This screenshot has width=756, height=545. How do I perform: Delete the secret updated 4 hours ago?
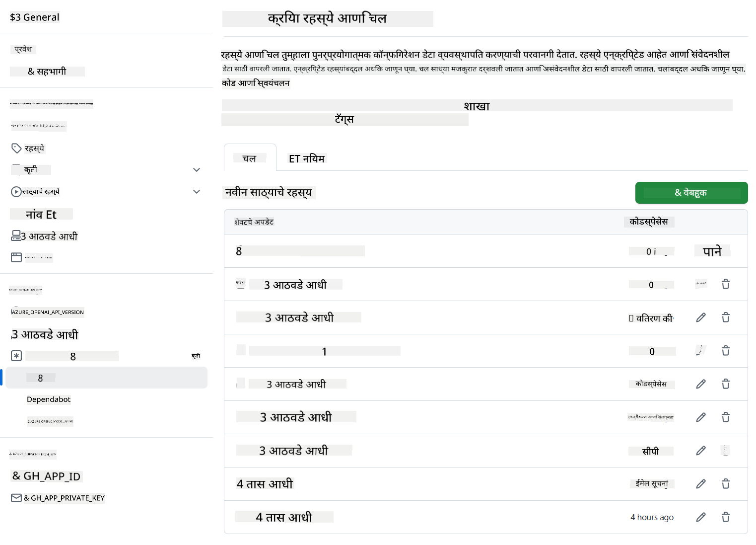(726, 517)
